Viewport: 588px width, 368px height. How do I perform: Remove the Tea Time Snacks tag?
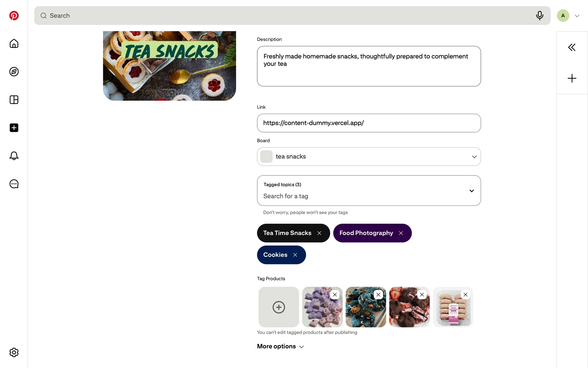(319, 233)
